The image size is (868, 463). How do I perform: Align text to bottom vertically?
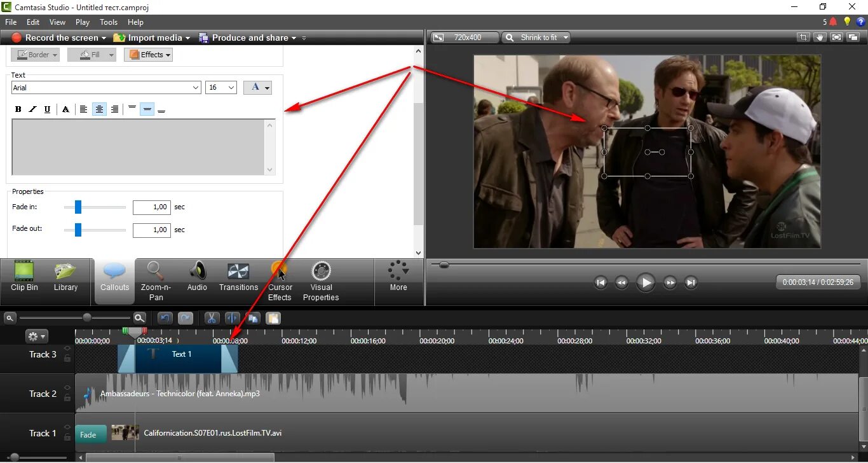point(162,109)
